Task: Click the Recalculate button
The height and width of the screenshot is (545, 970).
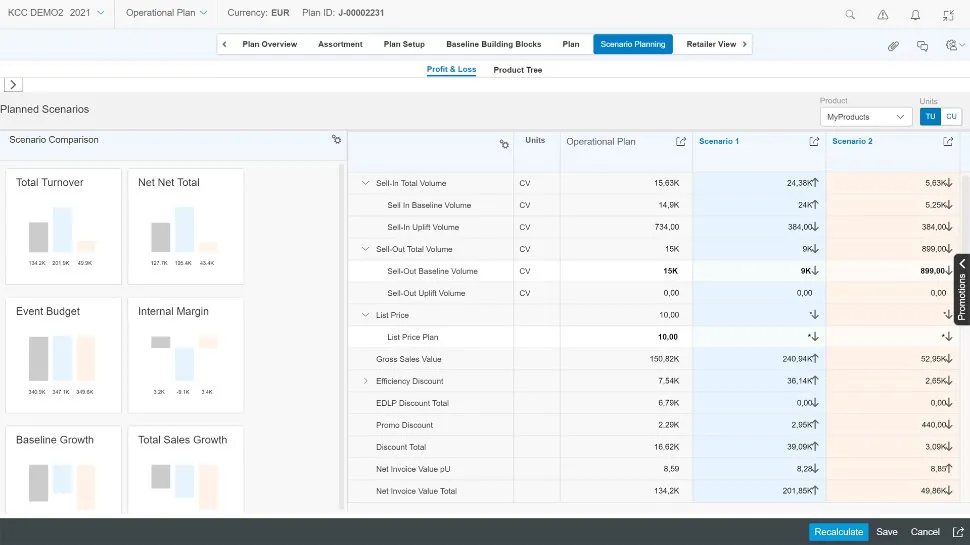Action: coord(838,532)
